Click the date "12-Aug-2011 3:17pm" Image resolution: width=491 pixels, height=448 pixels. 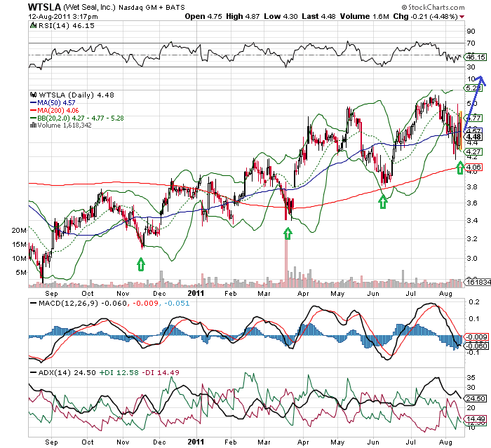[x=63, y=17]
